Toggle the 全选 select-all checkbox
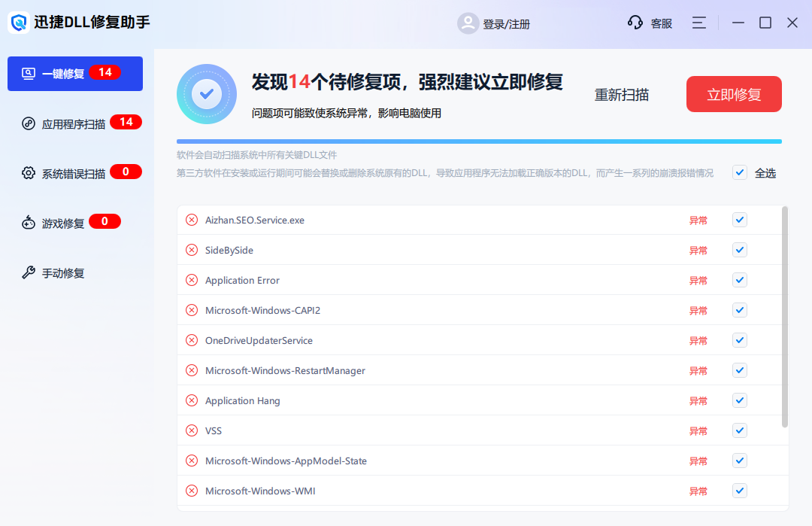The height and width of the screenshot is (526, 812). 739,172
